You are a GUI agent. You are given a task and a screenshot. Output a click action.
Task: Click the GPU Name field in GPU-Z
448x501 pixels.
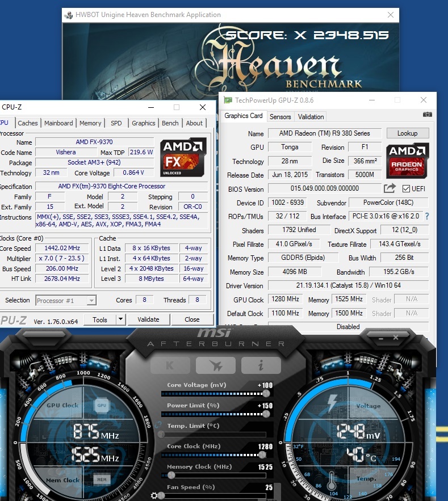point(325,133)
